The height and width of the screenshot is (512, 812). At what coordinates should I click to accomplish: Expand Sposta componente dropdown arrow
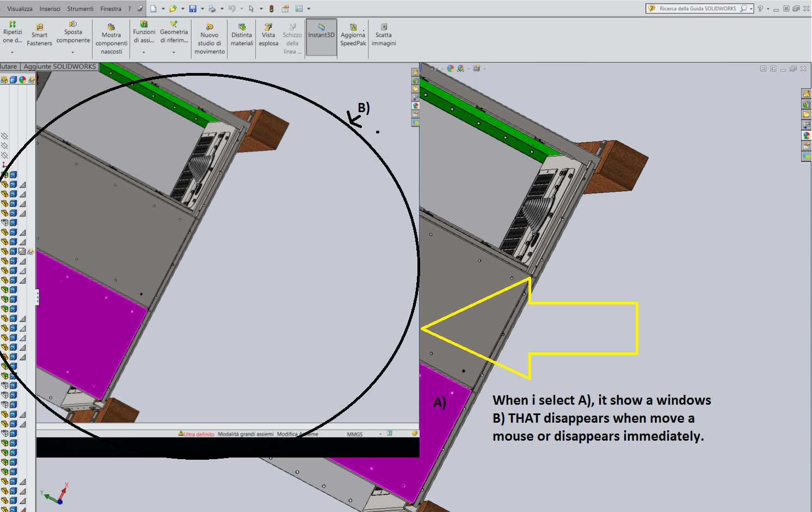pyautogui.click(x=73, y=52)
